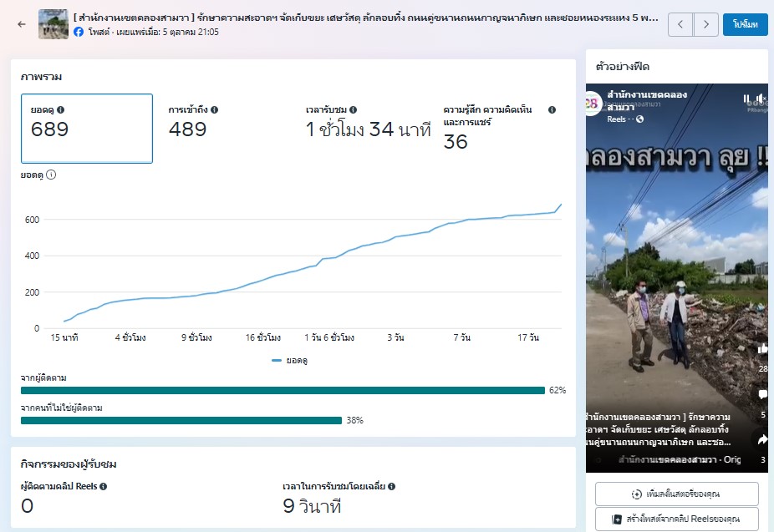Click เพิ่มลงในสตอรี่ของคุณ (add to story) button
This screenshot has height=532, width=774.
pos(677,494)
